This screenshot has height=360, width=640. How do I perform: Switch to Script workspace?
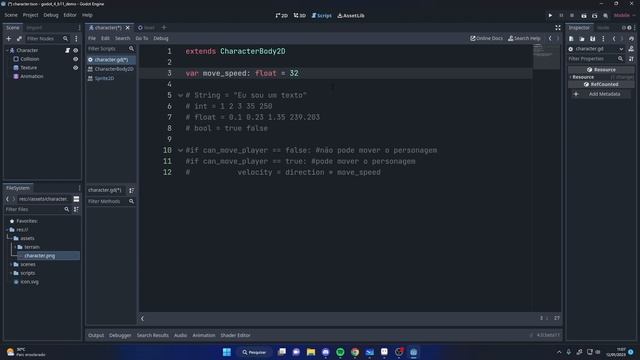(322, 16)
